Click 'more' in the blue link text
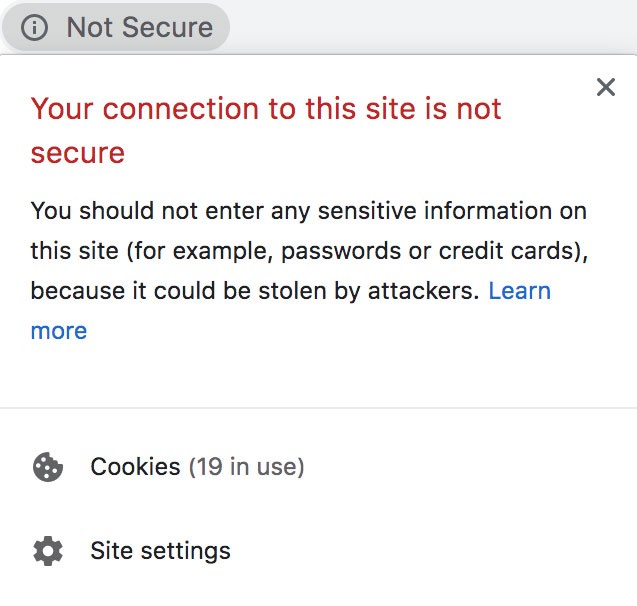The height and width of the screenshot is (606, 637). [59, 331]
